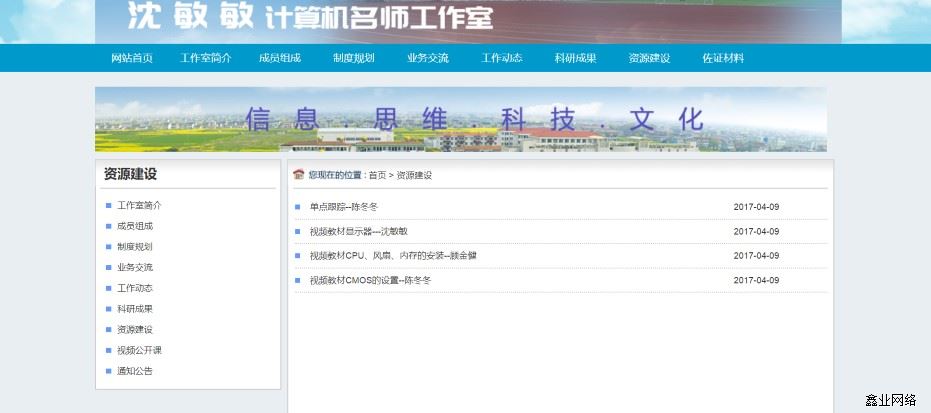Image resolution: width=931 pixels, height=413 pixels.
Task: Open the CPU、风扇、内存的安装 video article
Action: coord(393,256)
